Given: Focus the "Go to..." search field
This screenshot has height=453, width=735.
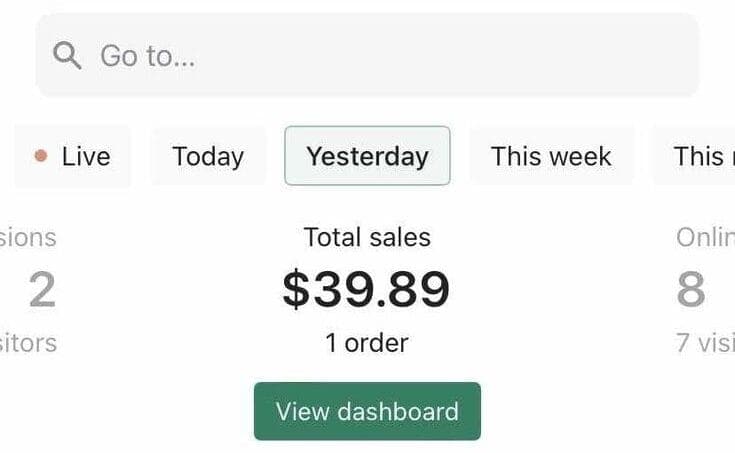Looking at the screenshot, I should 300,55.
